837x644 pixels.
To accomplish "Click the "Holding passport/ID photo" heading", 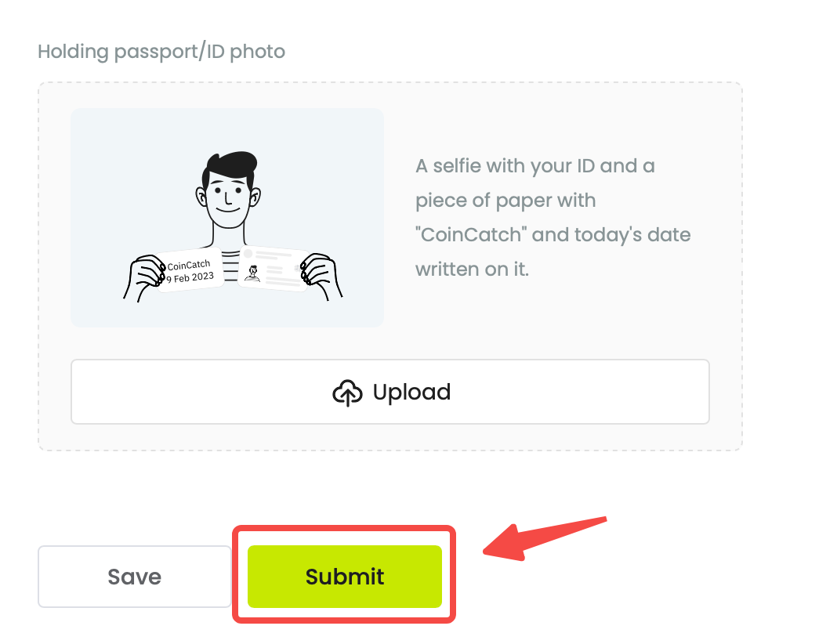I will tap(161, 51).
